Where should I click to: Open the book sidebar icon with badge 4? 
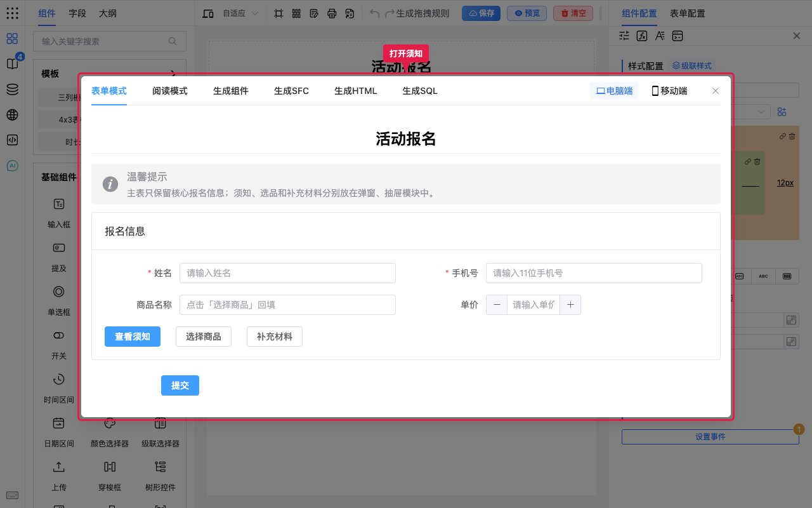coord(12,63)
